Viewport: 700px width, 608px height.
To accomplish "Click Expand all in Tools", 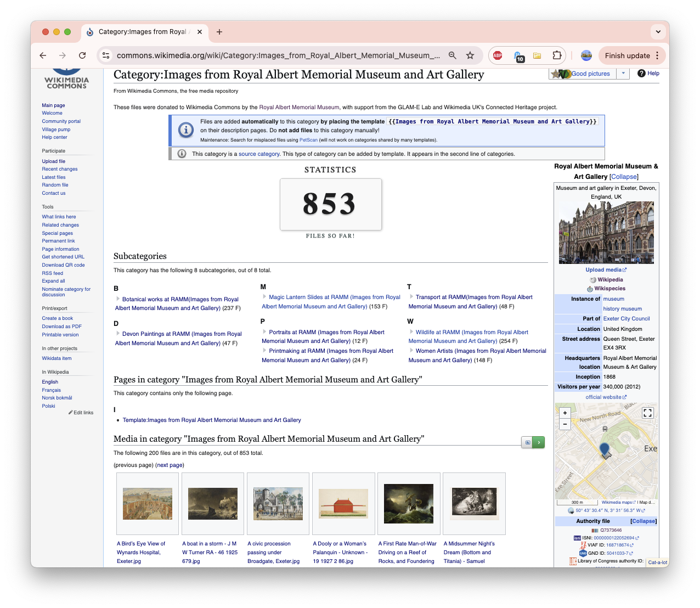I will [x=53, y=281].
